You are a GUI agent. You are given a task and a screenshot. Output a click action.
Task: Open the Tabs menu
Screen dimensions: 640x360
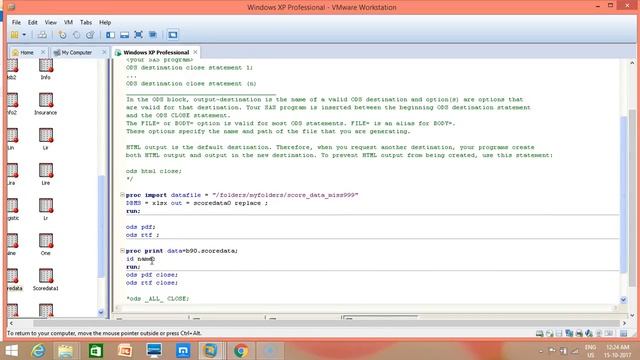pos(86,22)
